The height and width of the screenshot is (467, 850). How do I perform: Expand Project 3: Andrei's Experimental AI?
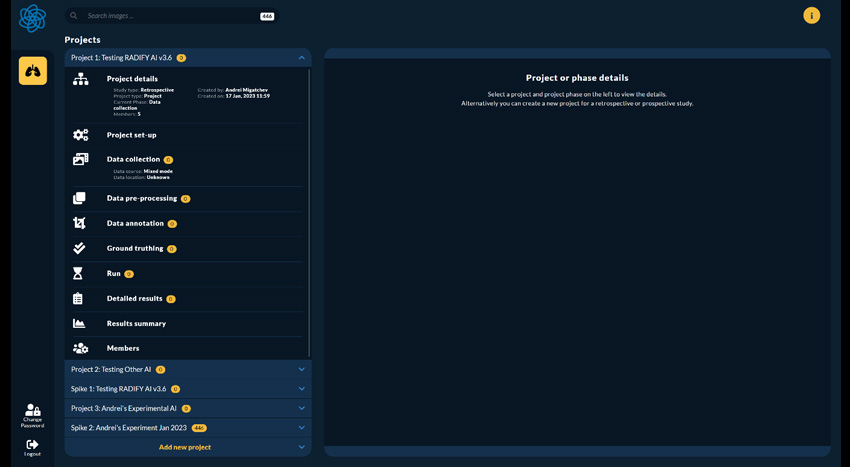coord(301,408)
